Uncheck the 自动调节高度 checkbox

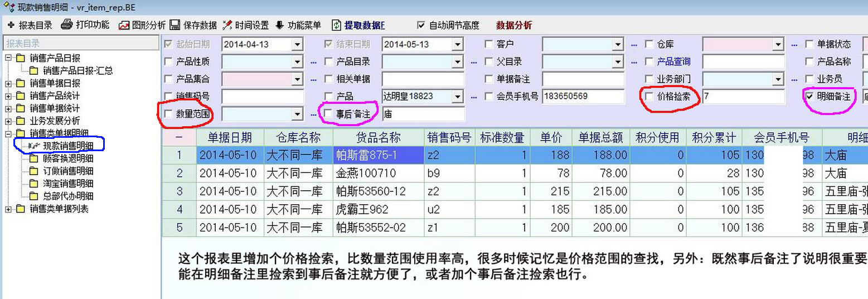[421, 25]
